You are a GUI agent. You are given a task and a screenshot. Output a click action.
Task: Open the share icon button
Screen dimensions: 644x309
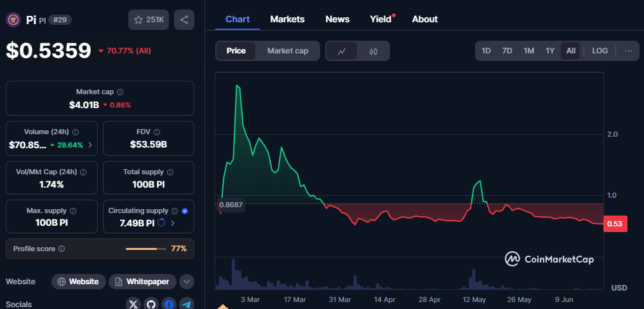point(184,20)
